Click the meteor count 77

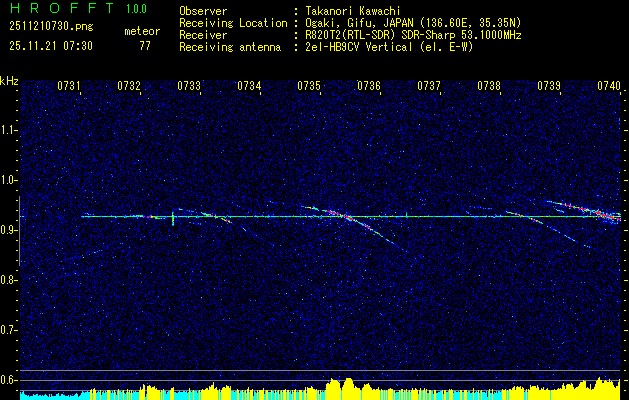coord(145,46)
